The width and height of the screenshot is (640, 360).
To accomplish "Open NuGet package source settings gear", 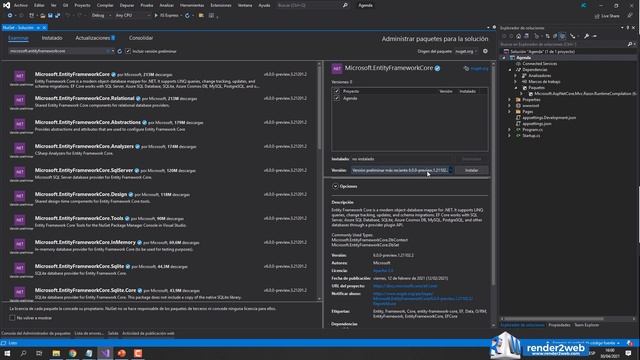I will tap(485, 51).
